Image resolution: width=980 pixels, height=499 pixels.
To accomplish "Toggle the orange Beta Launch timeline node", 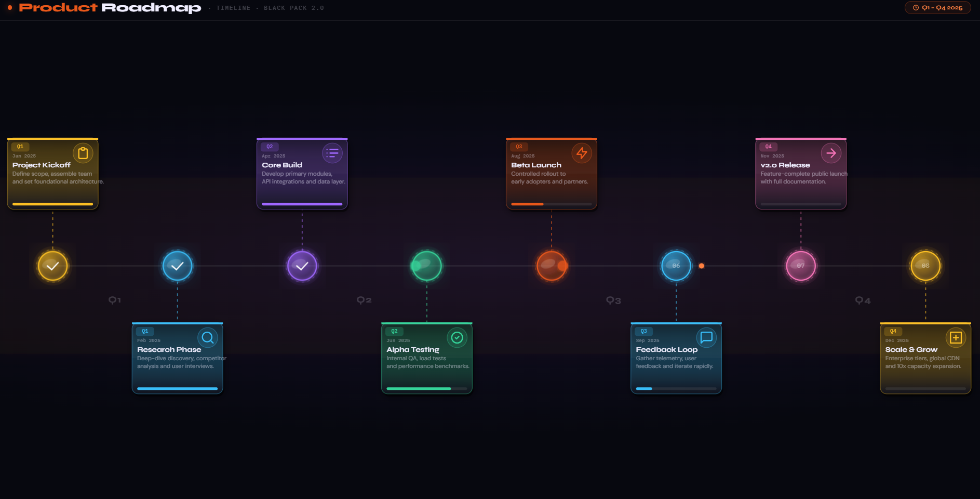I will pos(552,266).
